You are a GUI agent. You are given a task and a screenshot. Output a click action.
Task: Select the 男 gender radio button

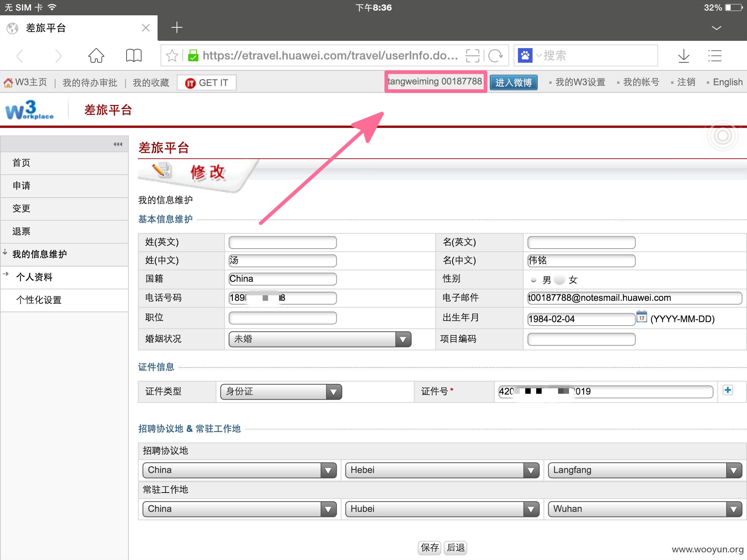point(534,280)
